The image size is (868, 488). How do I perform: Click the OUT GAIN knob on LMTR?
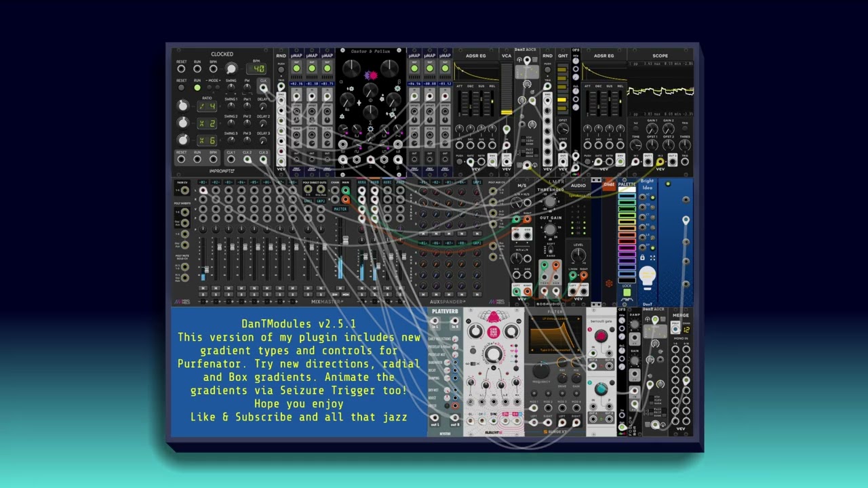click(550, 231)
